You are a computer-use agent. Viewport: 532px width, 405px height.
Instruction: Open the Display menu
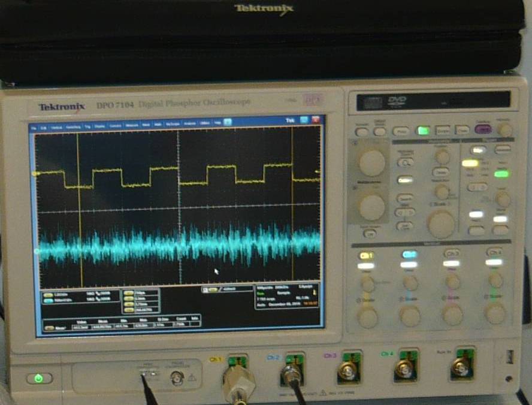[99, 126]
